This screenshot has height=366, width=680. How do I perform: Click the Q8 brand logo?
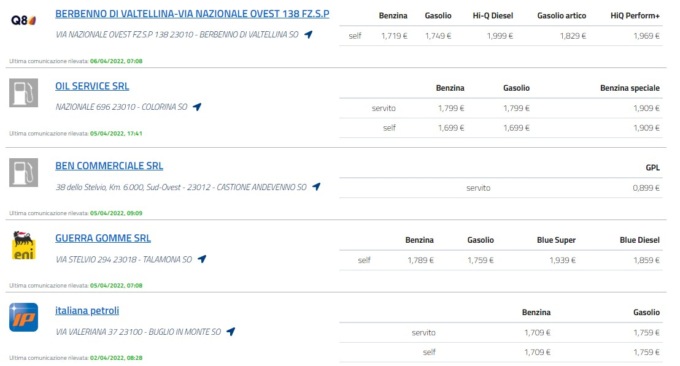(x=23, y=20)
